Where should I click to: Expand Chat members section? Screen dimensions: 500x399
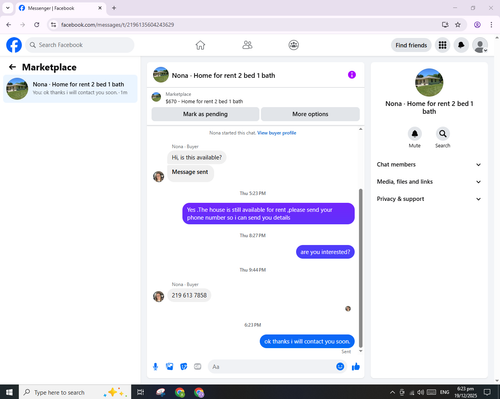pyautogui.click(x=429, y=164)
